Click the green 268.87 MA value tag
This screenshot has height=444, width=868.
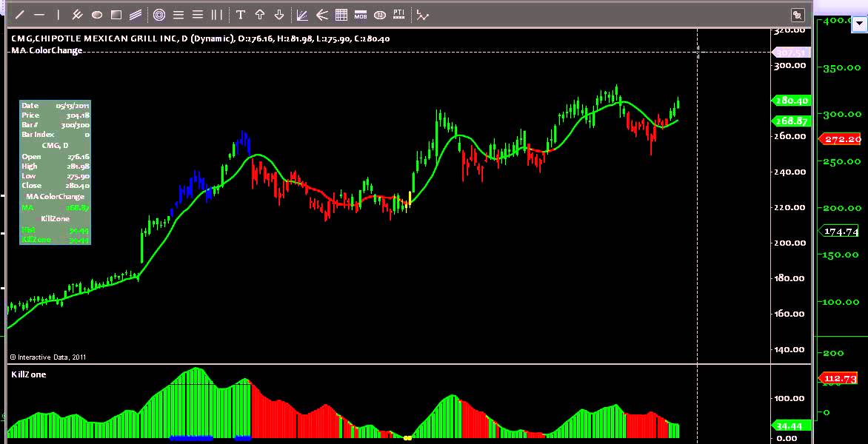[x=791, y=121]
